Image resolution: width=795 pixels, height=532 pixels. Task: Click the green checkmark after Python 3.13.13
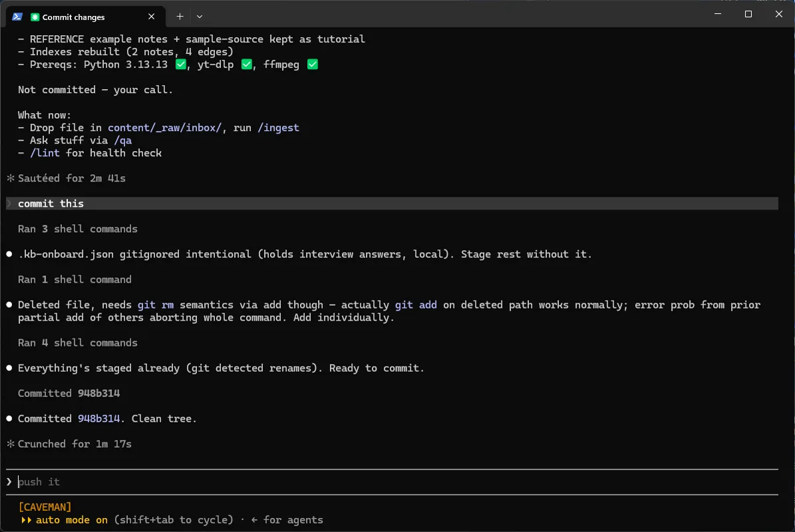(180, 65)
